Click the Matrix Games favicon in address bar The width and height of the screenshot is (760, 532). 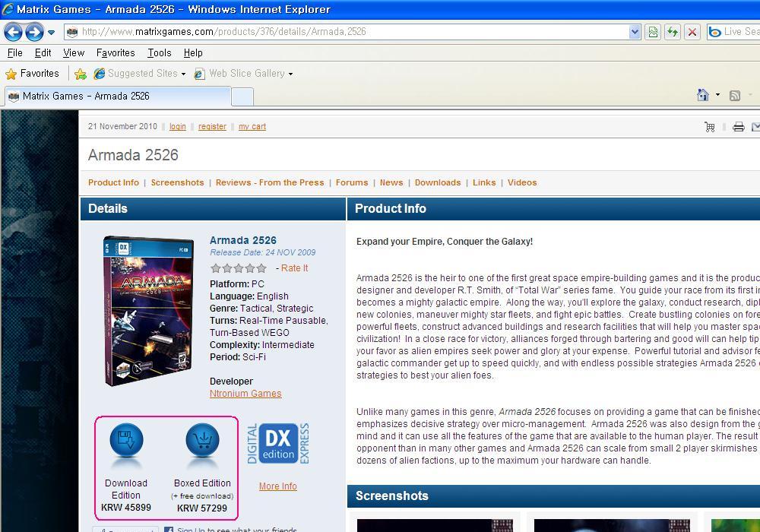[72, 33]
